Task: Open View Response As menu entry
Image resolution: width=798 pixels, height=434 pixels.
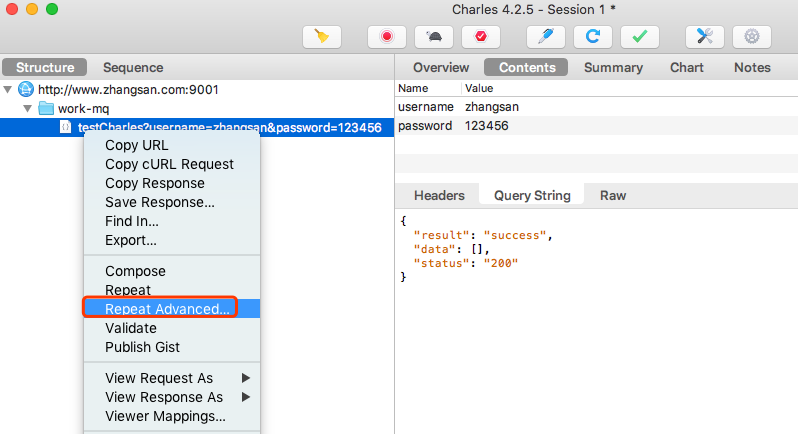Action: coord(172,397)
